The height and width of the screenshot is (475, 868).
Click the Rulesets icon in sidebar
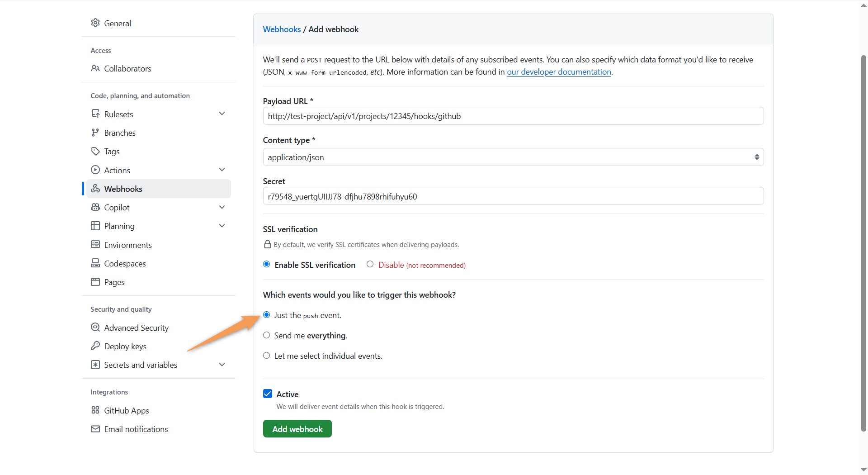95,114
